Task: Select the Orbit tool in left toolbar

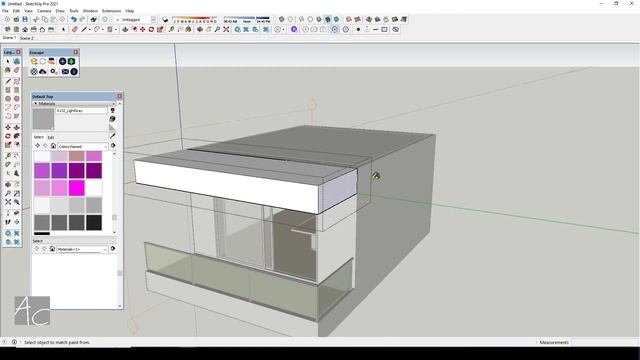Action: [x=8, y=184]
